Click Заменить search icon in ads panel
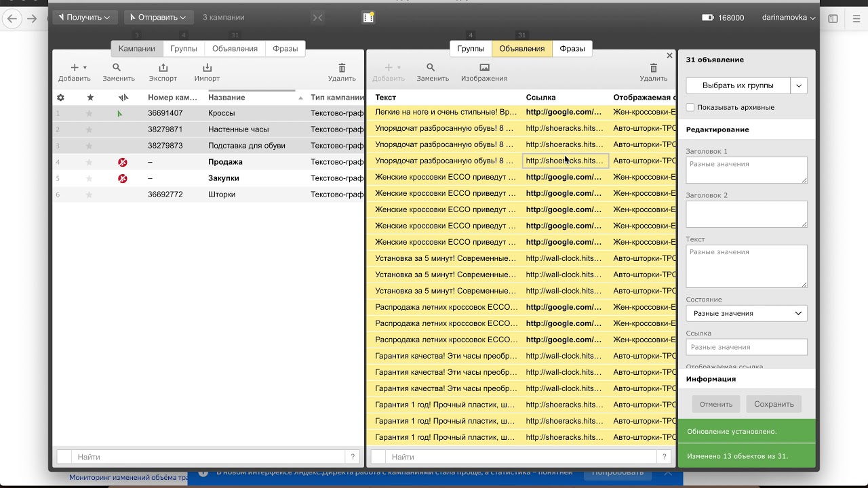 (431, 68)
